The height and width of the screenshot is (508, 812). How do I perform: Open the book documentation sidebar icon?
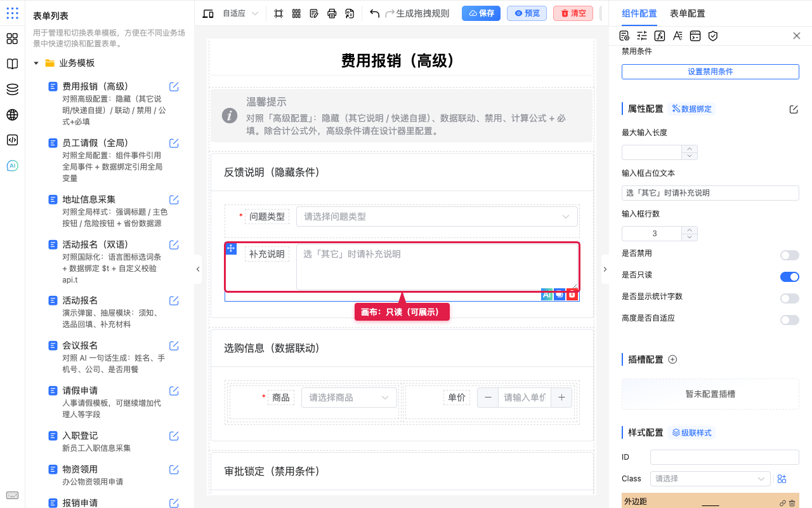point(12,64)
